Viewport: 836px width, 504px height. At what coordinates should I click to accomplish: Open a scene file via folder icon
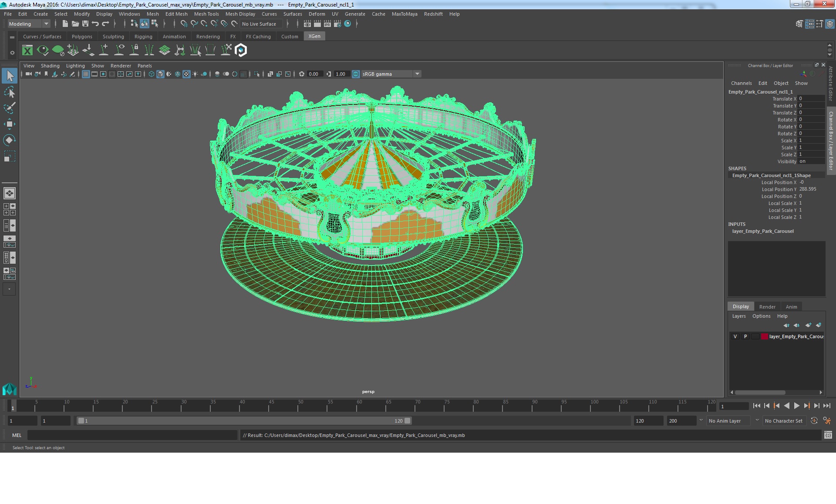75,24
